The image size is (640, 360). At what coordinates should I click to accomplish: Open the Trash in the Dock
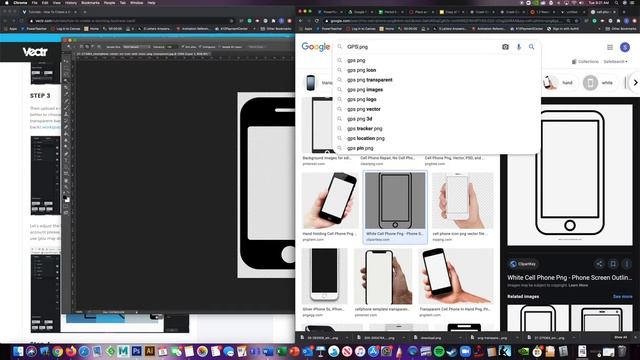click(x=622, y=351)
